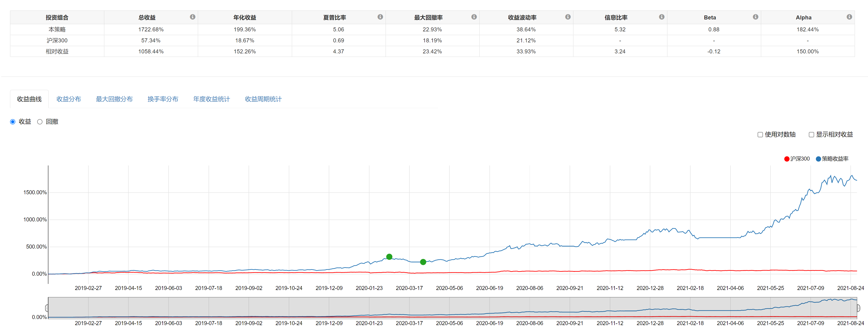Viewport: 868px width, 330px height.
Task: Switch to the 收益分布 tab
Action: coord(69,99)
